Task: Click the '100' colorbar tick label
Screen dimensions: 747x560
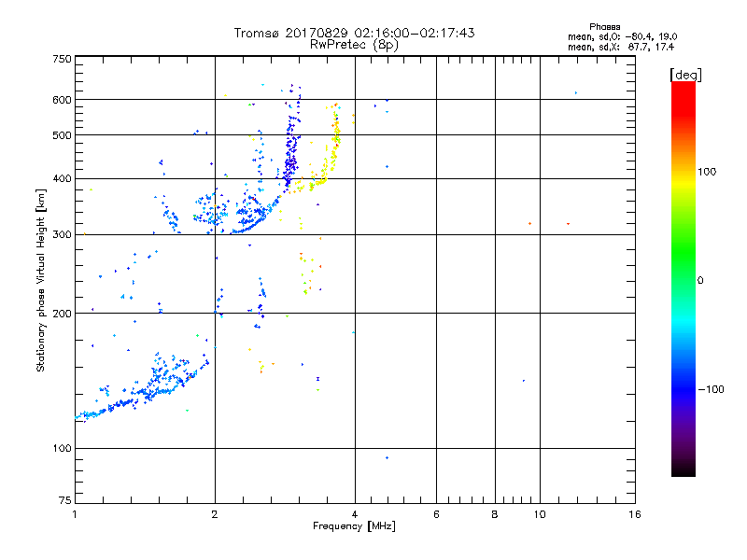Action: (707, 172)
